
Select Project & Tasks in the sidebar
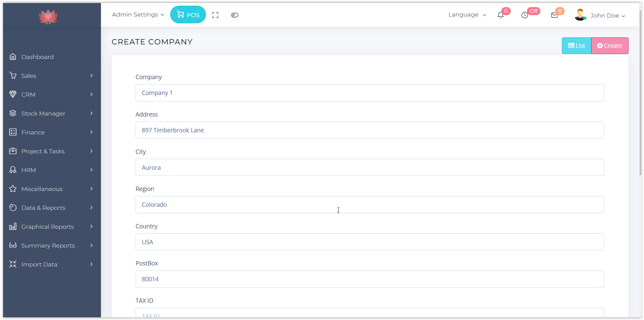(52, 151)
